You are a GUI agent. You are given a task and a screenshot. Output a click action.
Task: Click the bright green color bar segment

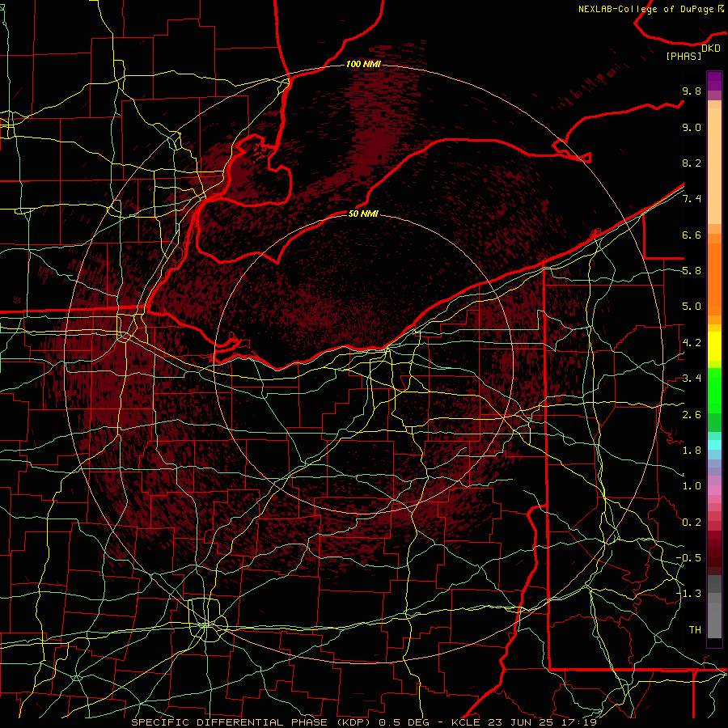tap(714, 390)
